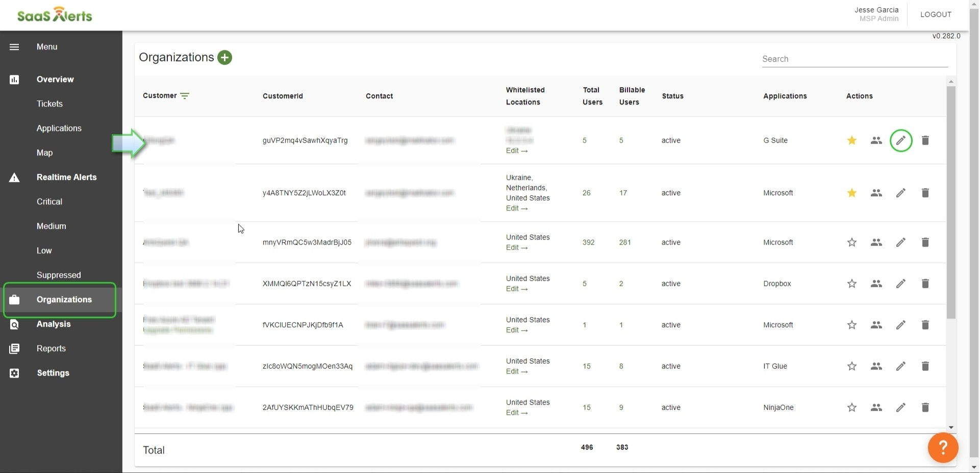Favorite the IT Glue organization star
Screen dimensions: 980x473
(851, 366)
